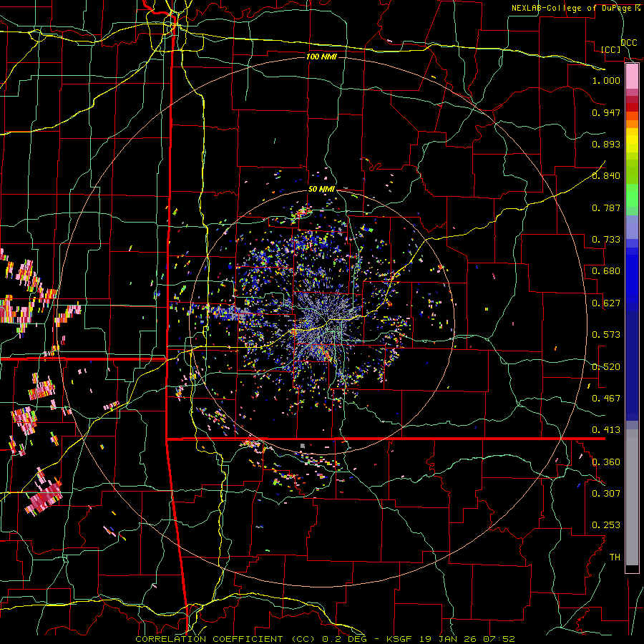Click the 0.787 legend value

point(606,208)
